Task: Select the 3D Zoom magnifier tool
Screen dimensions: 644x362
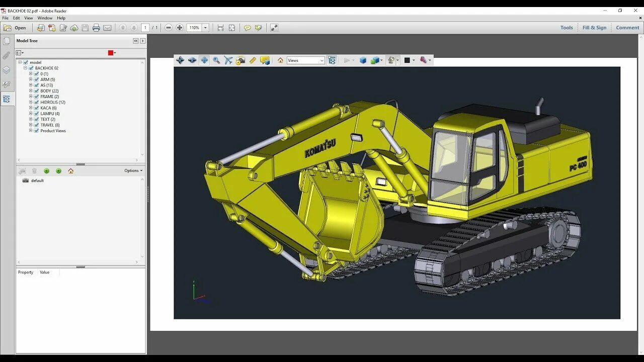Action: 216,60
